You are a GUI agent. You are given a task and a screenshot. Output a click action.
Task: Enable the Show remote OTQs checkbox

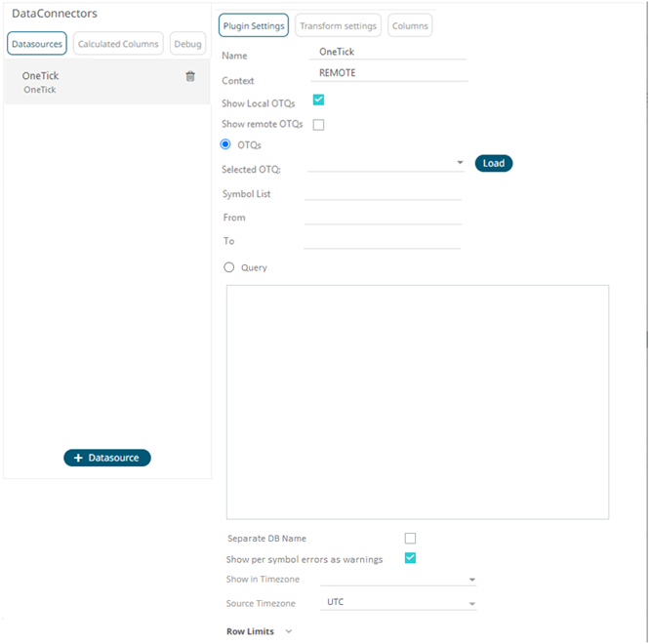[x=318, y=125]
